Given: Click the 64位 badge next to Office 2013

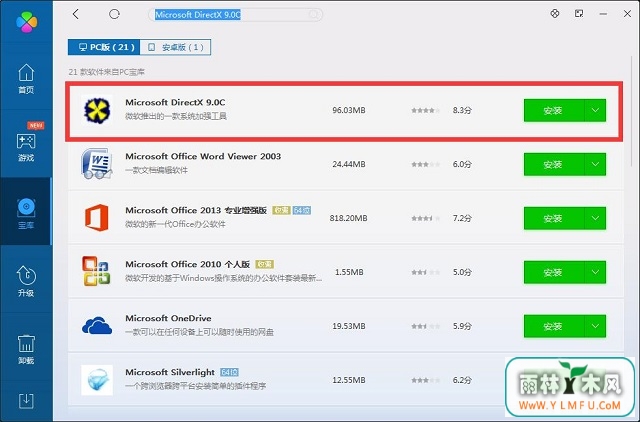Looking at the screenshot, I should (302, 211).
